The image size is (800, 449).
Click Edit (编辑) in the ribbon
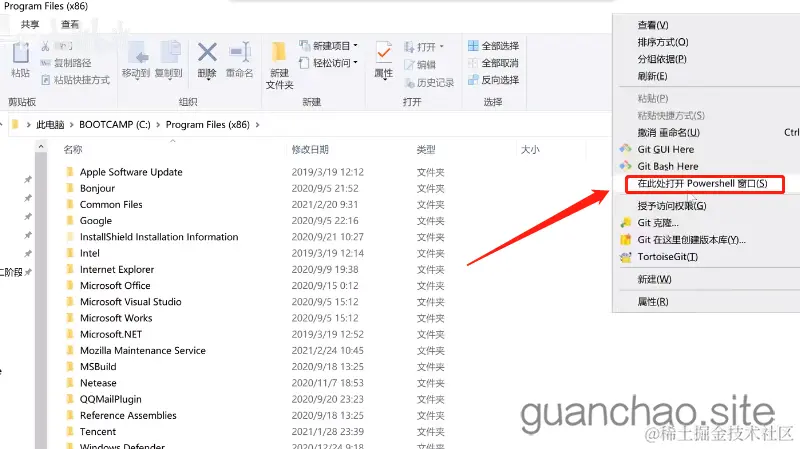[x=420, y=65]
